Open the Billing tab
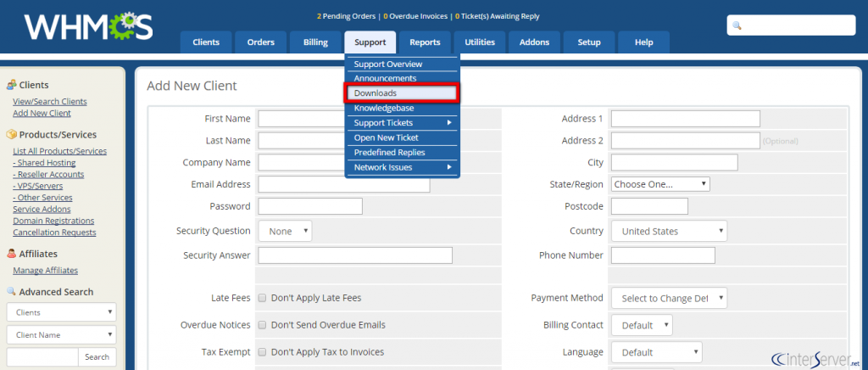The width and height of the screenshot is (868, 370). point(315,42)
